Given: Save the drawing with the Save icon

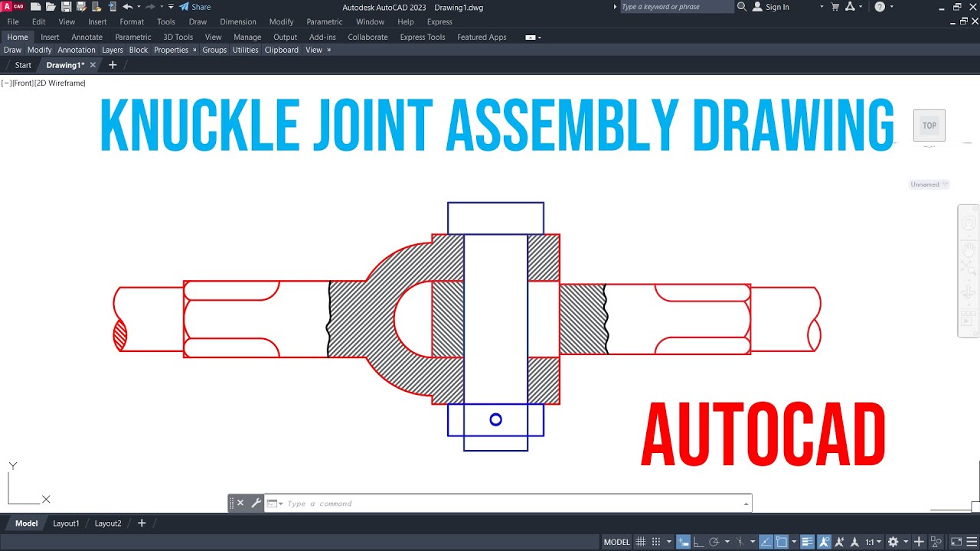Looking at the screenshot, I should [x=66, y=7].
